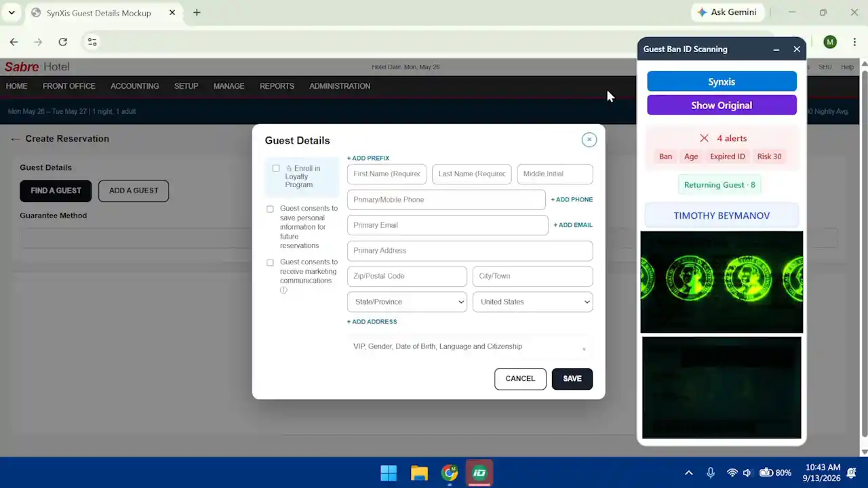This screenshot has width=868, height=488.
Task: Click the info icon under marketing communications
Action: click(x=283, y=290)
